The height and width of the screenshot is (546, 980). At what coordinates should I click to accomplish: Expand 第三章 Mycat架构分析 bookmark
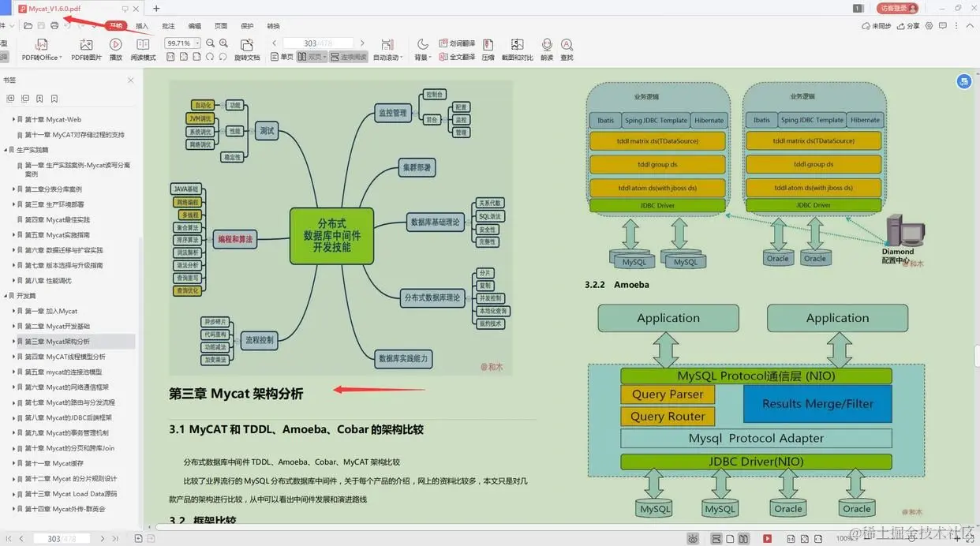pos(13,342)
